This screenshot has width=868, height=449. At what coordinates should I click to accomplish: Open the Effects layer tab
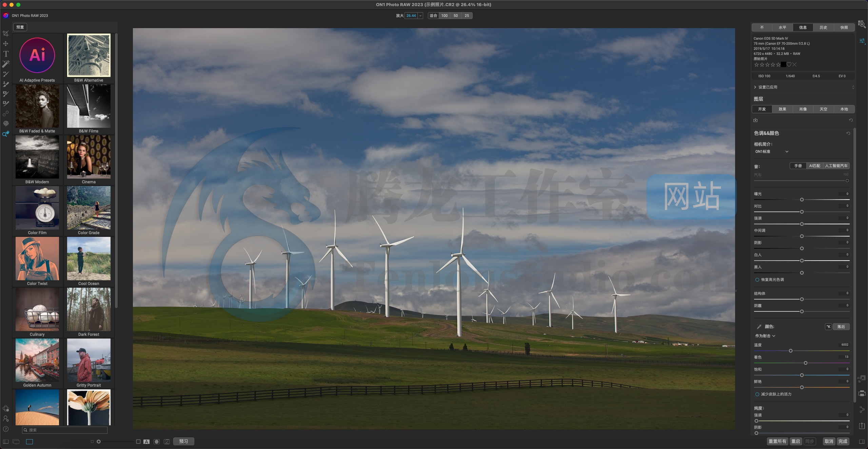click(x=782, y=109)
